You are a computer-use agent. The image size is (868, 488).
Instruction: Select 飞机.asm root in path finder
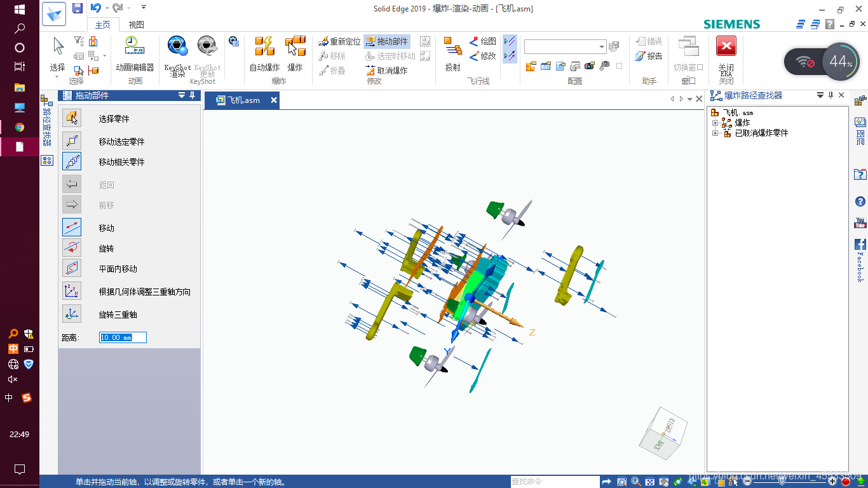click(x=732, y=112)
